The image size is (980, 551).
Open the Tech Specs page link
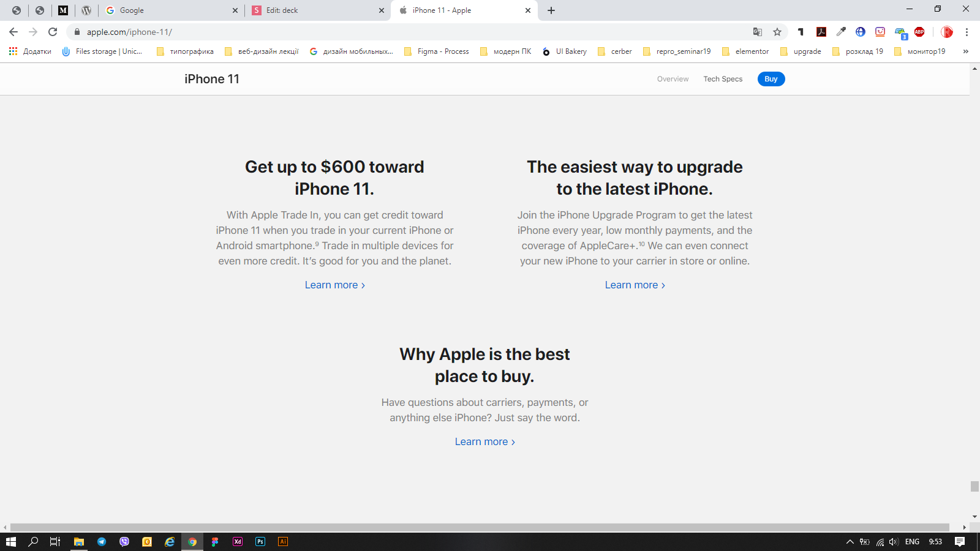coord(723,79)
